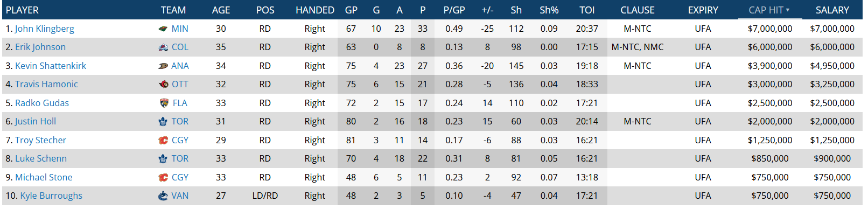Sort by the SALARY column header
Viewport: 868px width, 209px height.
[832, 10]
